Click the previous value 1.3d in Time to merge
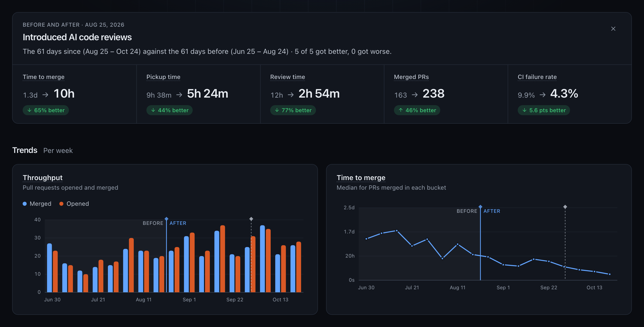The image size is (644, 327). tap(30, 95)
